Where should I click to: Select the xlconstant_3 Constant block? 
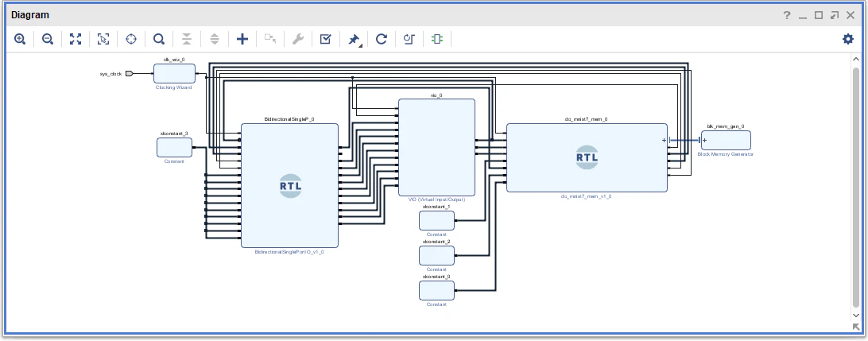[174, 147]
